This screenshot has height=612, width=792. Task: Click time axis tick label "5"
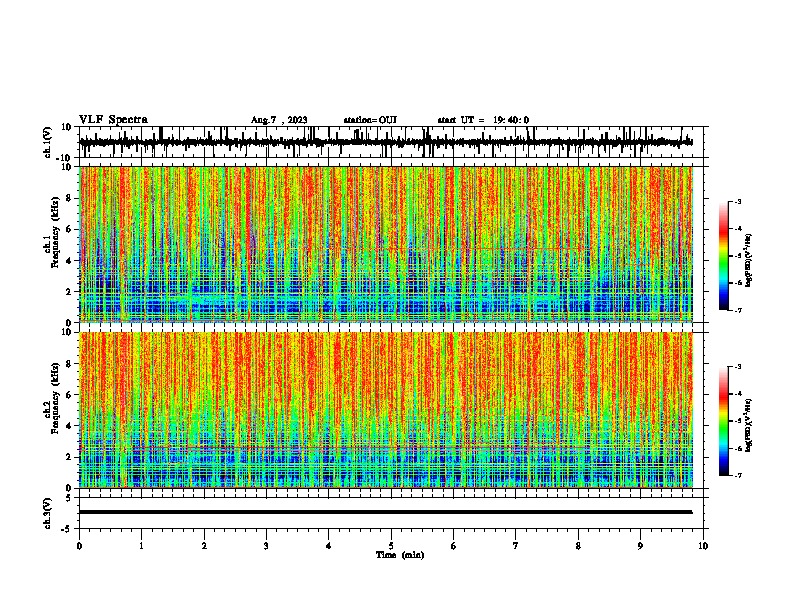[x=391, y=546]
